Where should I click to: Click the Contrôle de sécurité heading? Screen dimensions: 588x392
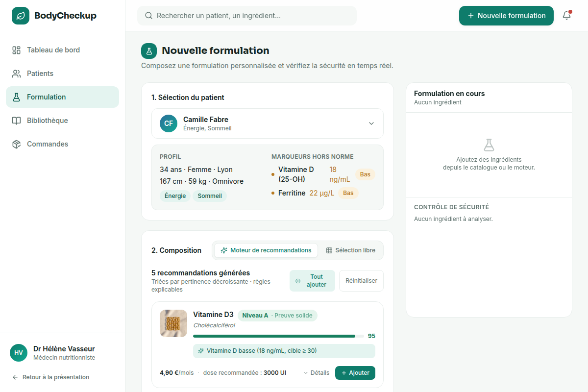tap(451, 207)
